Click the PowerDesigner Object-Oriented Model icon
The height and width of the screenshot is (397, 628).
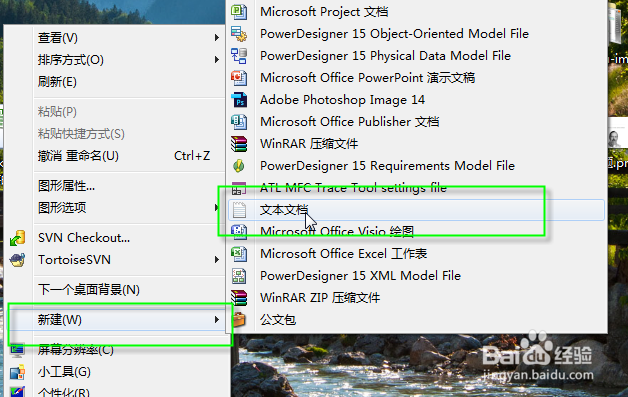(x=239, y=34)
